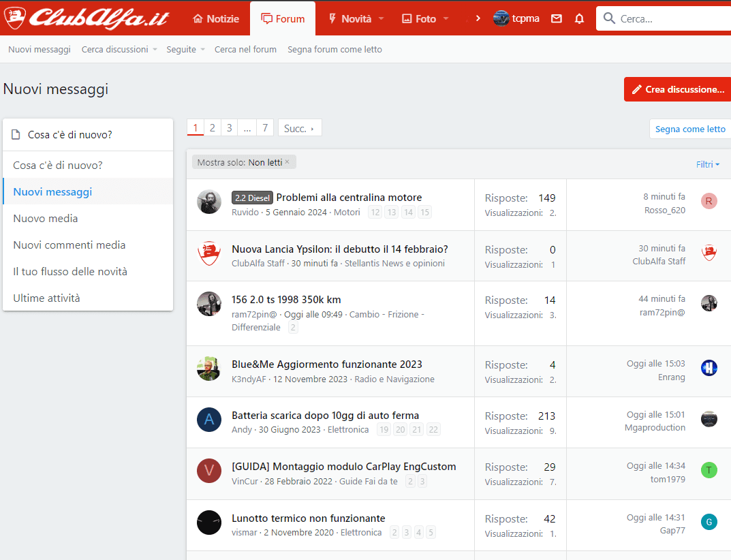The height and width of the screenshot is (560, 731).
Task: Open the inbox envelope icon
Action: click(556, 18)
